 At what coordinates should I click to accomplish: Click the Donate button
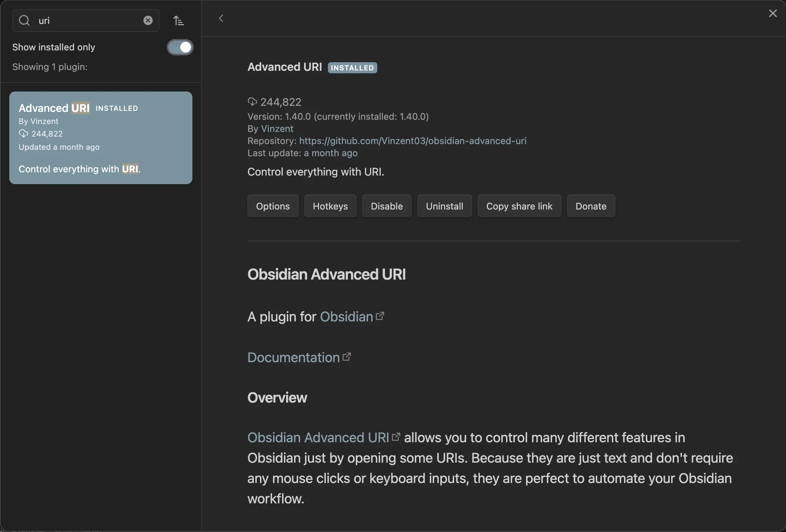pos(591,206)
